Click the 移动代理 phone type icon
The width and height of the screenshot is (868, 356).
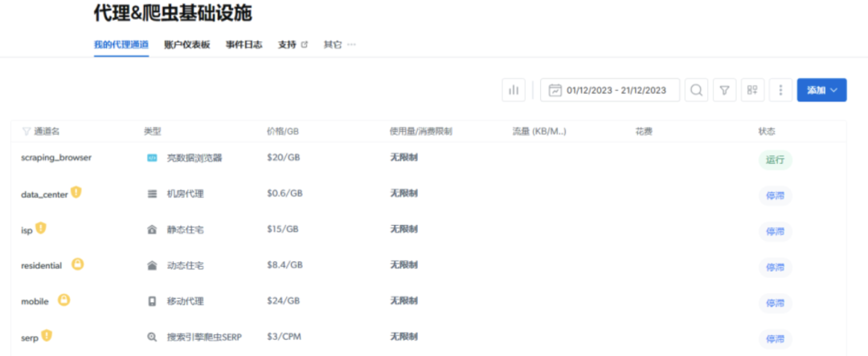click(x=152, y=301)
